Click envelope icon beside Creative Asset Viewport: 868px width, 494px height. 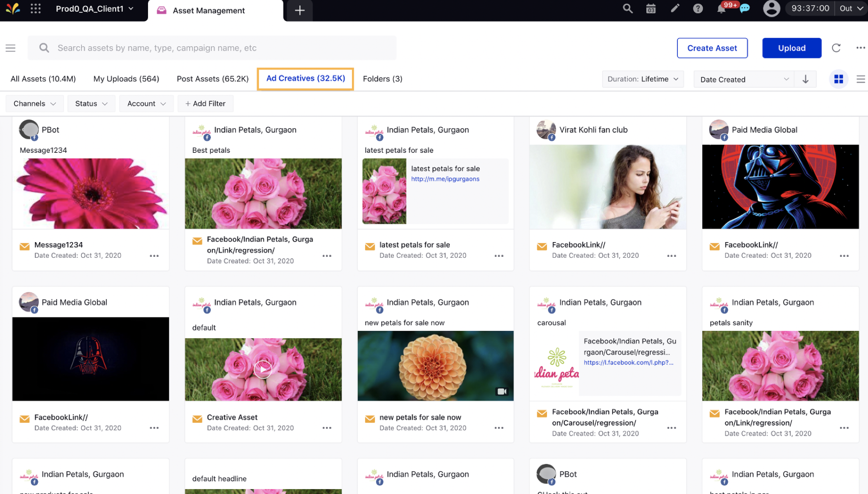click(x=197, y=419)
